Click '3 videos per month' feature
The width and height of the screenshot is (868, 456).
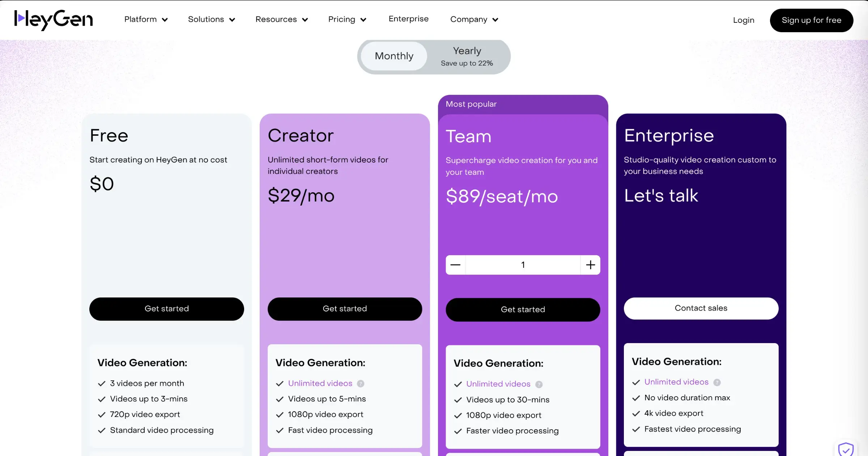click(147, 384)
